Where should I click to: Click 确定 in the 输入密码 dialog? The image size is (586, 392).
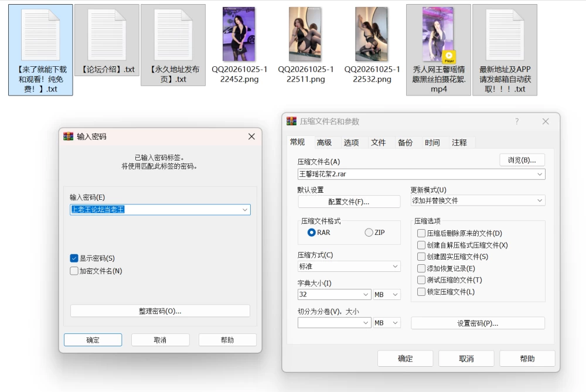click(x=93, y=340)
